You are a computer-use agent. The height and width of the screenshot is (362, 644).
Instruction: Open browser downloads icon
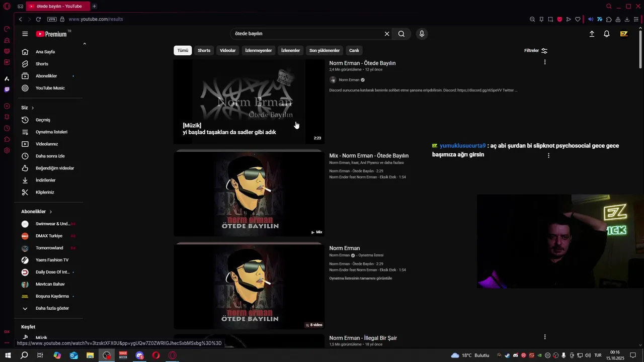click(627, 19)
